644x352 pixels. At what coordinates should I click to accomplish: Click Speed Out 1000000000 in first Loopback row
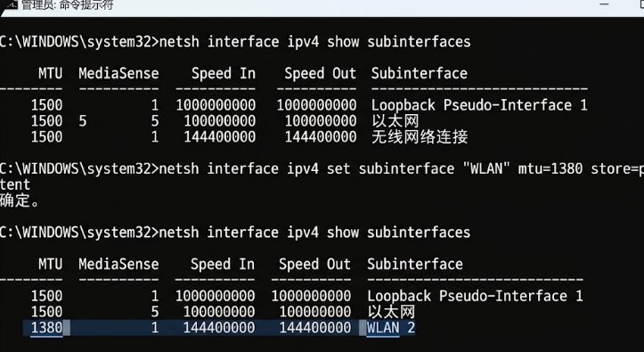coord(316,105)
